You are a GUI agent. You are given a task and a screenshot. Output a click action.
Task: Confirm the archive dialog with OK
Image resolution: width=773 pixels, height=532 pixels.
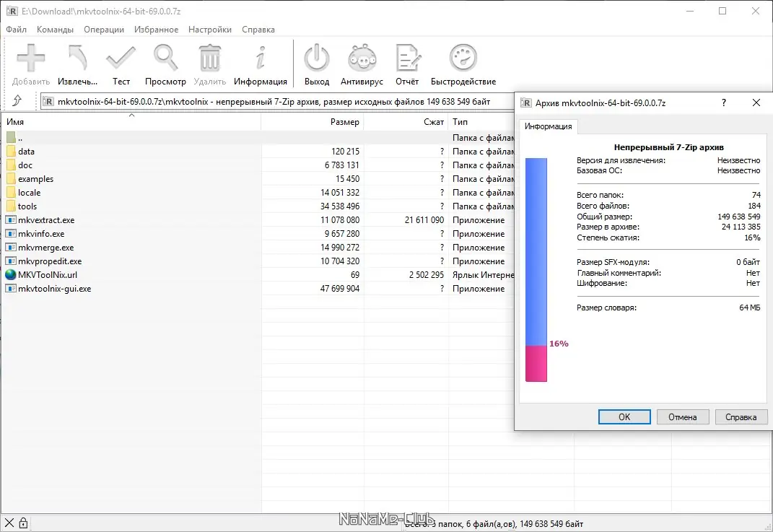tap(624, 417)
